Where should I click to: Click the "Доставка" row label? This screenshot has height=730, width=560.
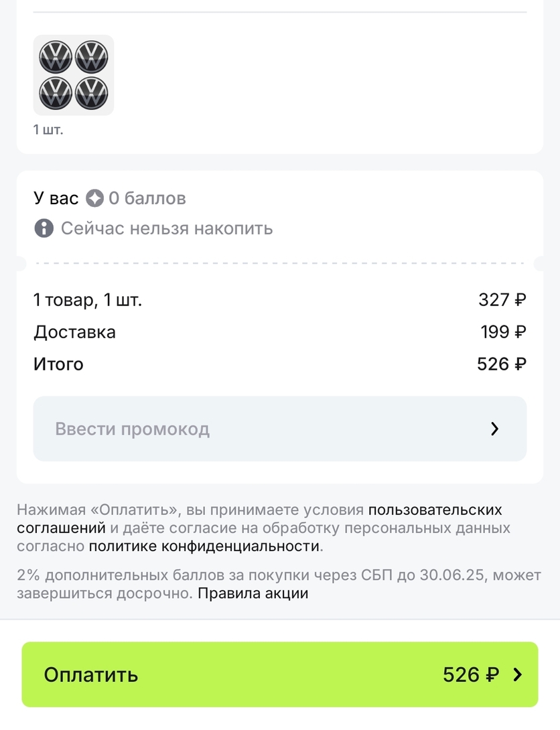coord(74,332)
